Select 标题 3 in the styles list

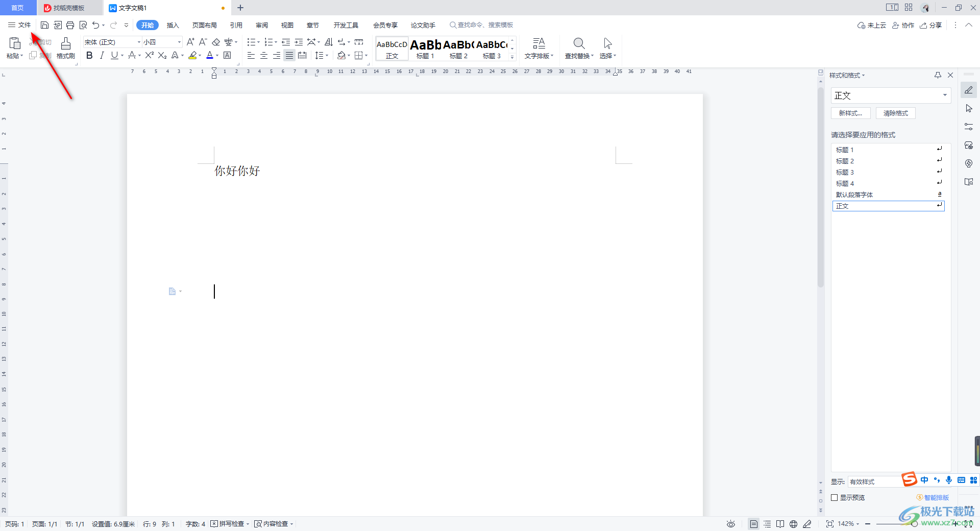[888, 173]
